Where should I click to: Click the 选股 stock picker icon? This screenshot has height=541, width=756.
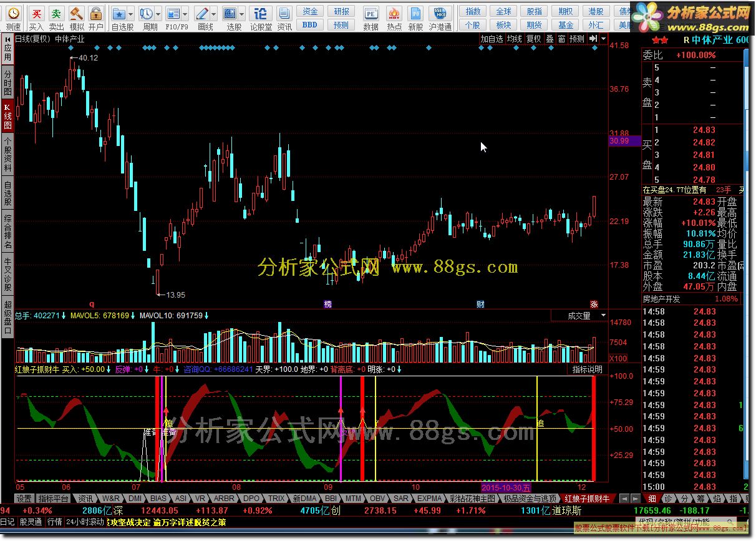(230, 12)
